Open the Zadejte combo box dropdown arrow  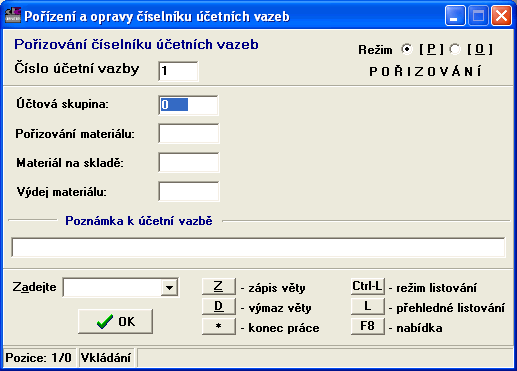pos(169,287)
